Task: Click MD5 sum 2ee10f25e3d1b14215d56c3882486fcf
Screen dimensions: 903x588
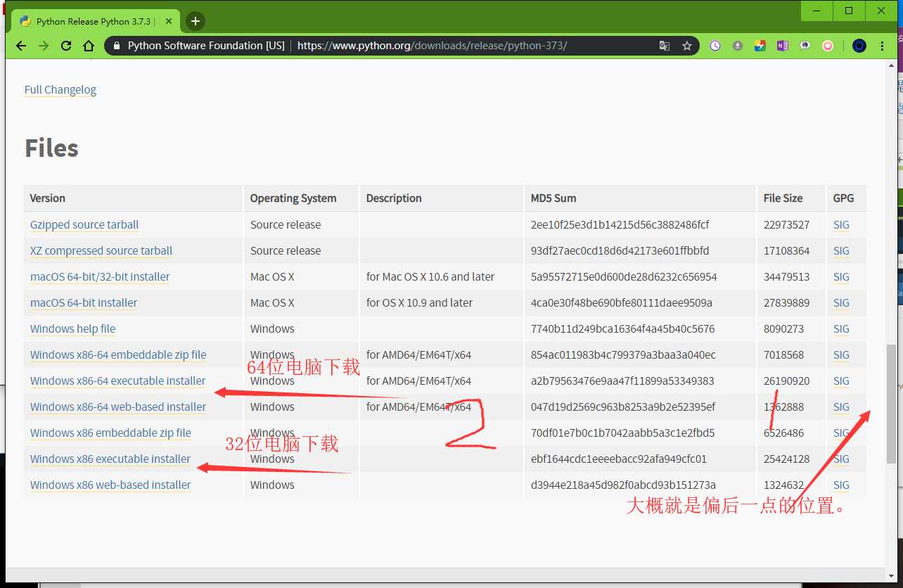Action: tap(620, 225)
